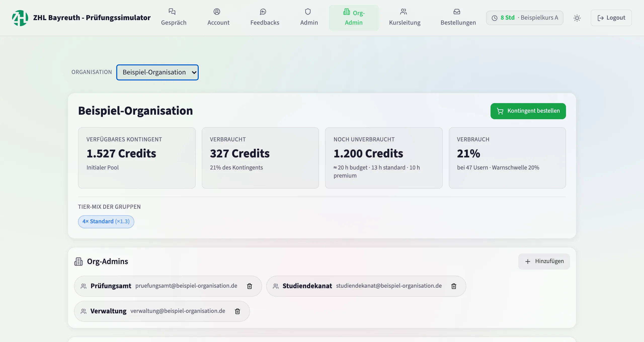
Task: Open the Feedbacks tab
Action: 265,18
